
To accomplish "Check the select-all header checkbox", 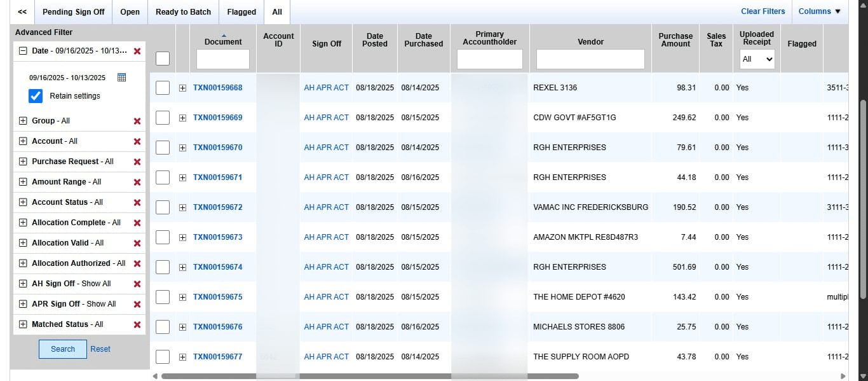I will pos(163,59).
